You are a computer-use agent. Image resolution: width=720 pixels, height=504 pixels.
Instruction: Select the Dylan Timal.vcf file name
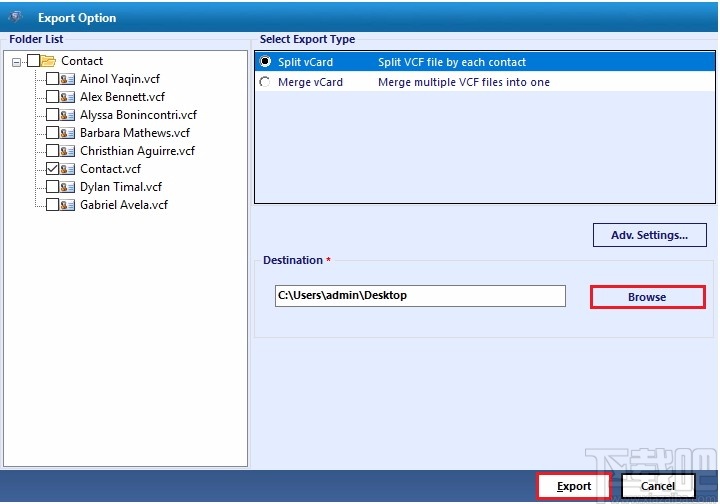[121, 187]
